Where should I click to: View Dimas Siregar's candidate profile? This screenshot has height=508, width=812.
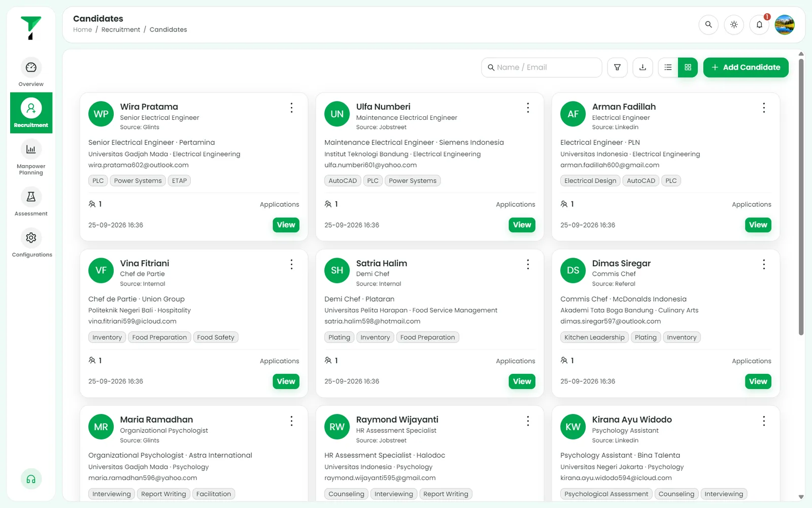[758, 381]
